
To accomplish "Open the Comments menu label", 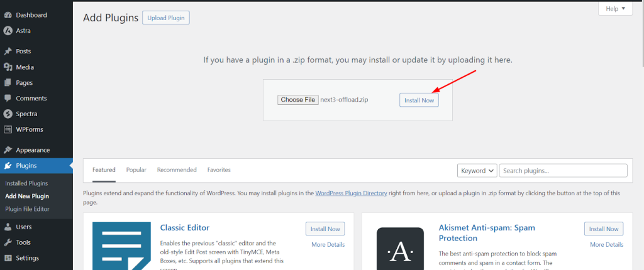I will coord(31,99).
